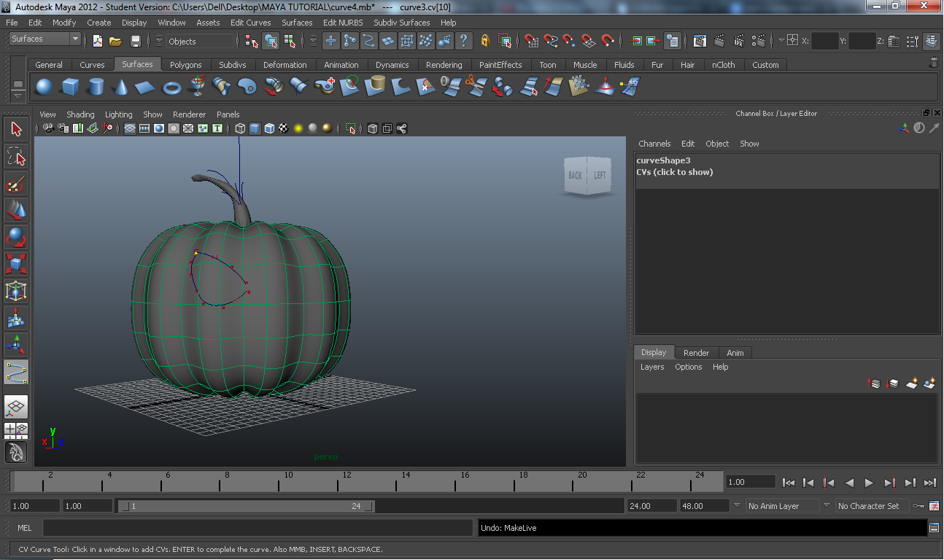Select the Rotate tool in toolbox
Viewport: 944px width, 560px height.
(16, 237)
